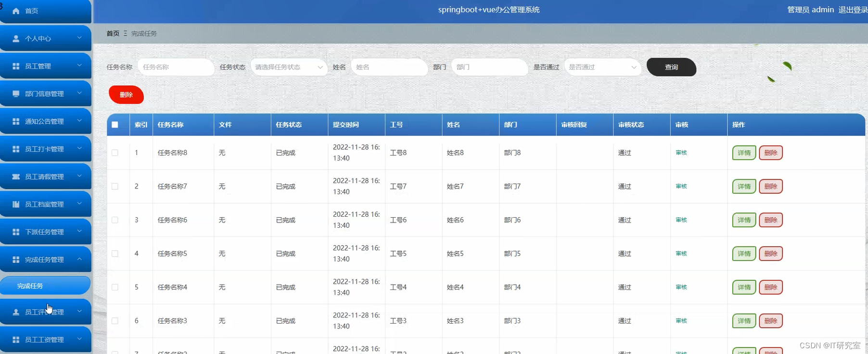
Task: Open the 任务状态 dropdown filter
Action: pos(289,67)
